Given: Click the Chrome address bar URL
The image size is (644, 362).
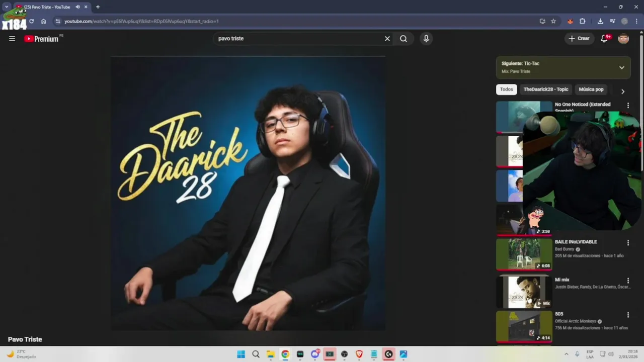Looking at the screenshot, I should click(141, 21).
